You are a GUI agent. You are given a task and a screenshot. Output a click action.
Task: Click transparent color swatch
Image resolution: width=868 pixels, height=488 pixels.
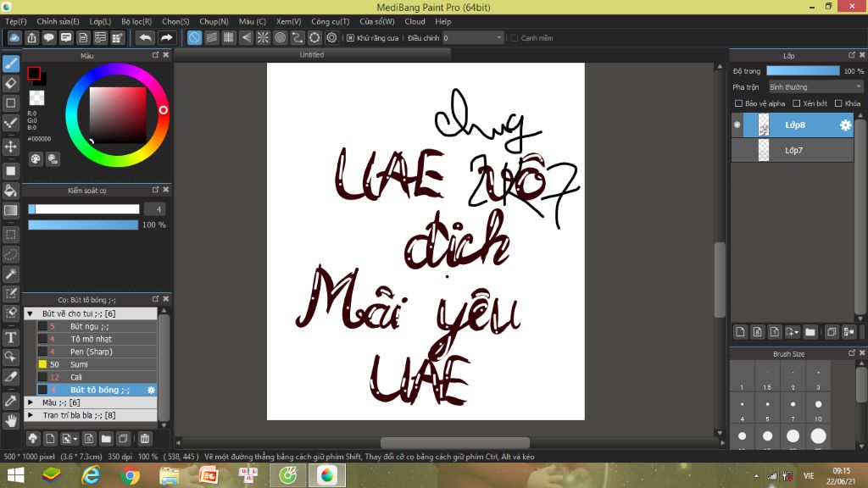[x=36, y=98]
